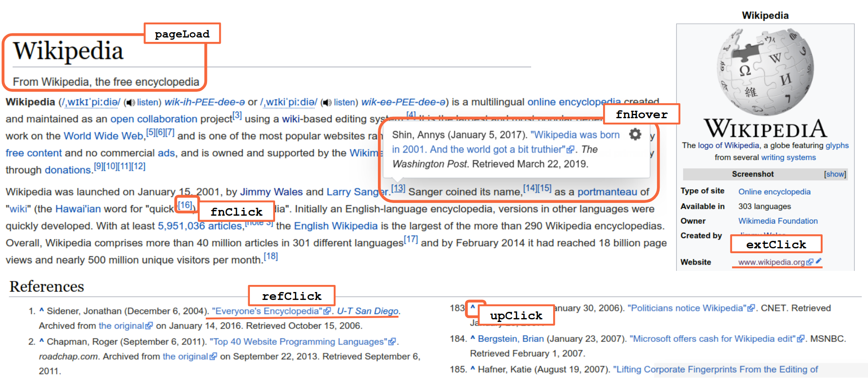Click the gear settings icon in reference preview popup

(x=635, y=134)
